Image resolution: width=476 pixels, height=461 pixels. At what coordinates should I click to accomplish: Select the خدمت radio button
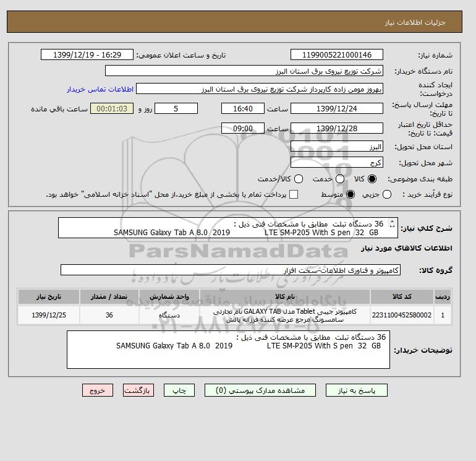tap(340, 179)
